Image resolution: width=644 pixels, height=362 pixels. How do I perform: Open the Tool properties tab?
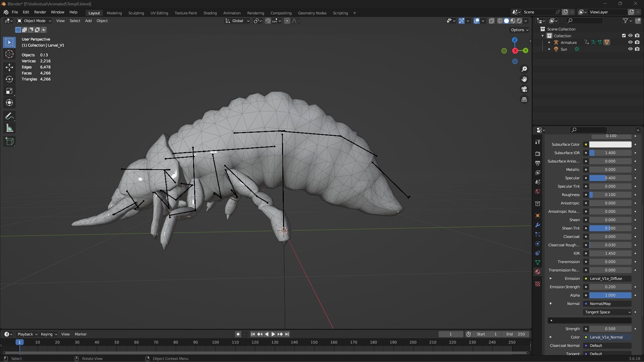pos(538,142)
